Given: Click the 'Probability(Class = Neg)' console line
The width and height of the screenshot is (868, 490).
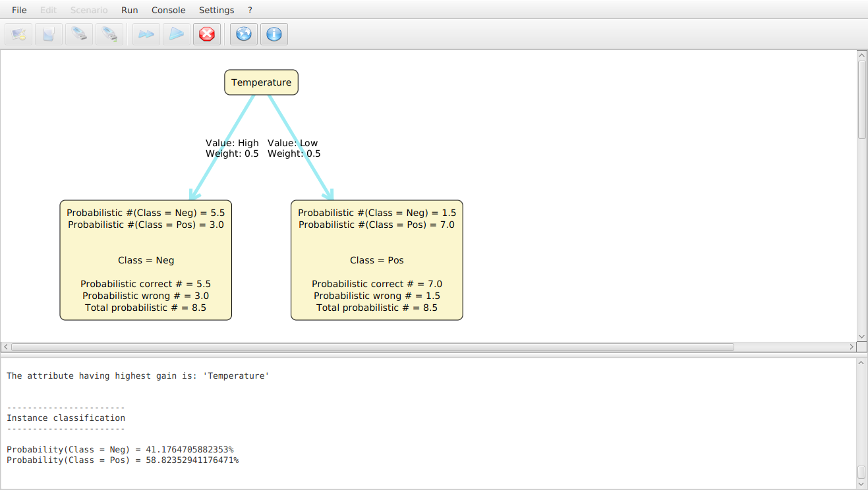Looking at the screenshot, I should pyautogui.click(x=120, y=449).
